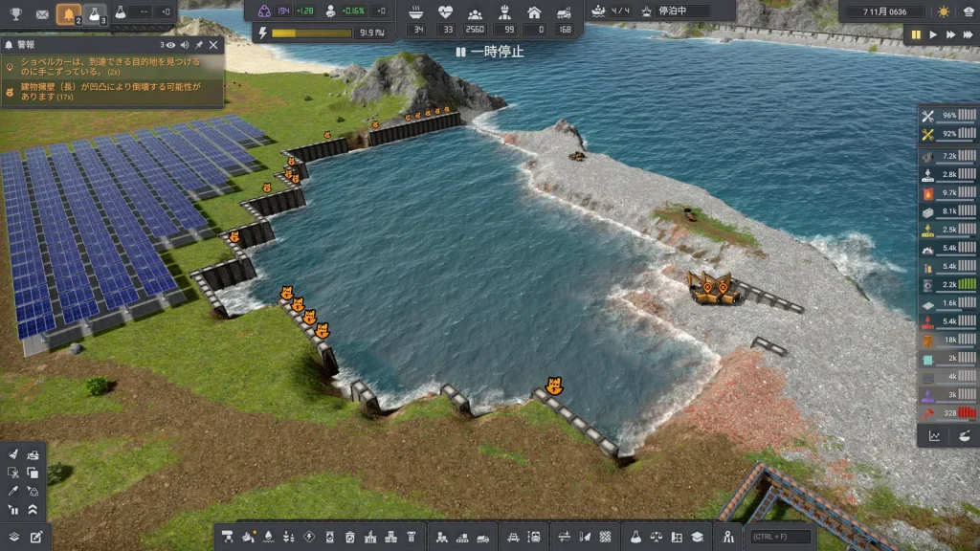980x551 pixels.
Task: Set game speed to normal play
Action: (x=933, y=34)
